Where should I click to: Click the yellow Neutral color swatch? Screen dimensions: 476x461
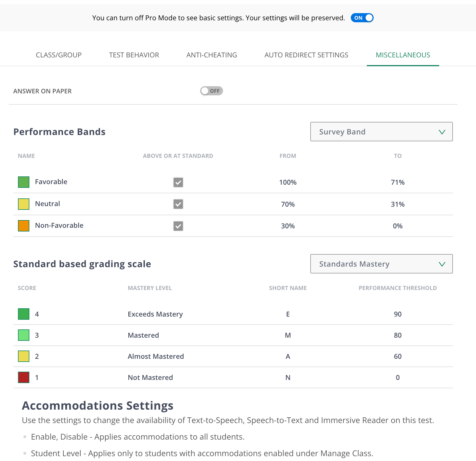[x=24, y=204]
